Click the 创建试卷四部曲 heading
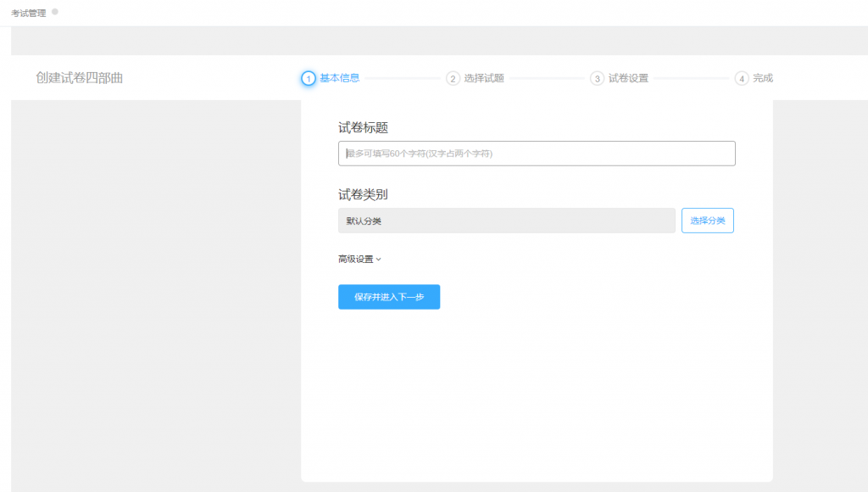 click(x=79, y=78)
